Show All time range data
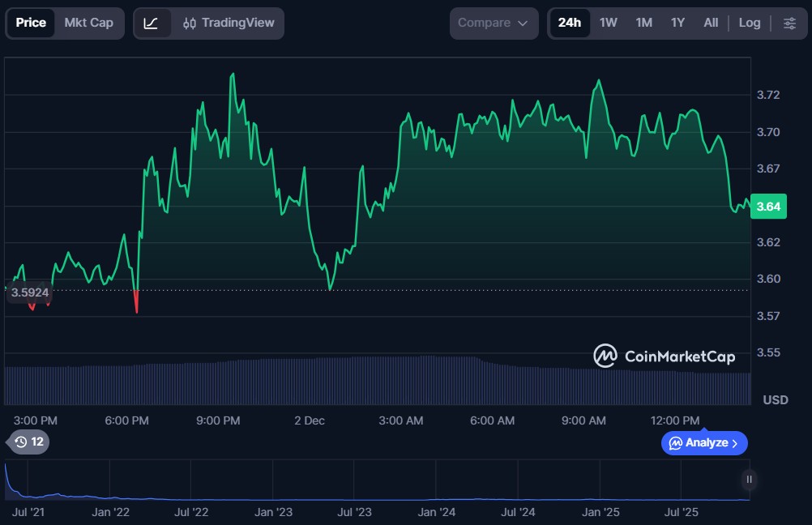 (711, 23)
